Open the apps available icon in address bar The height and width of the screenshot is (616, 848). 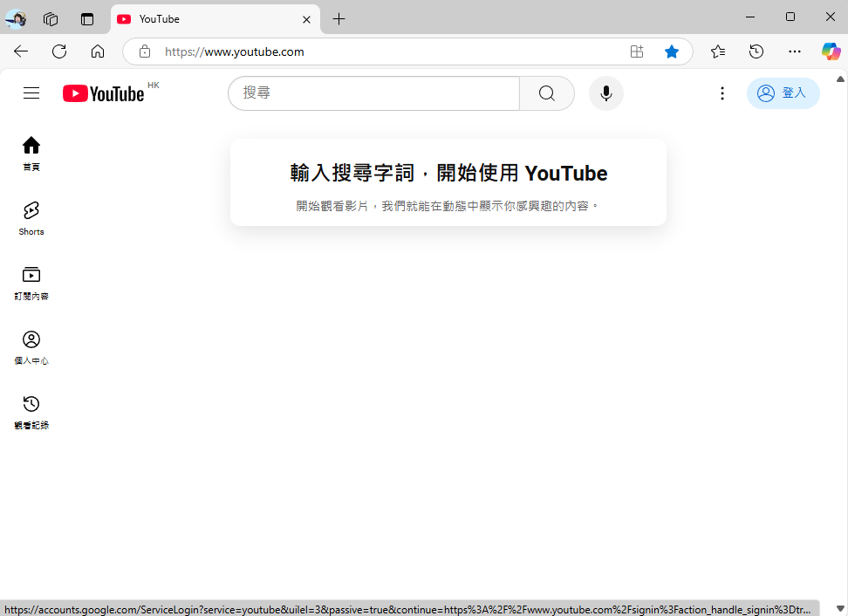click(637, 51)
